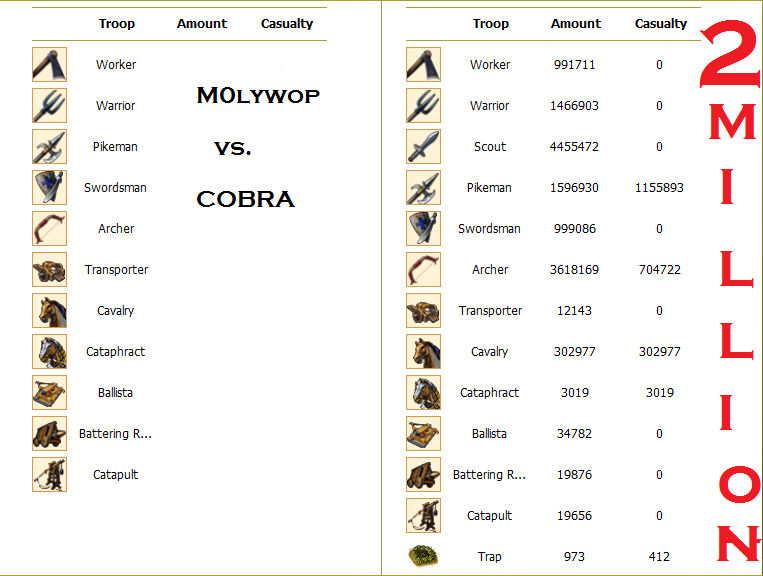Click the Casualty column header in left panel

[x=287, y=23]
